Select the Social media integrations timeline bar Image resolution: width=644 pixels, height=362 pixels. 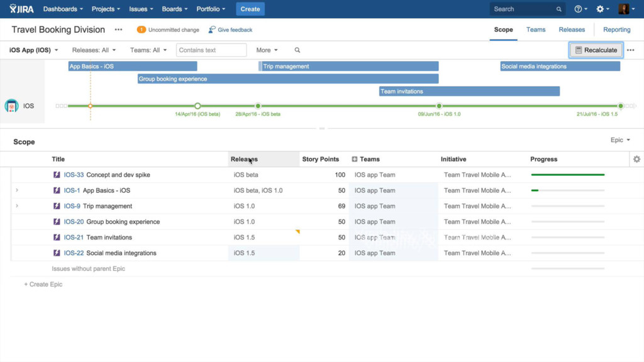(x=560, y=66)
